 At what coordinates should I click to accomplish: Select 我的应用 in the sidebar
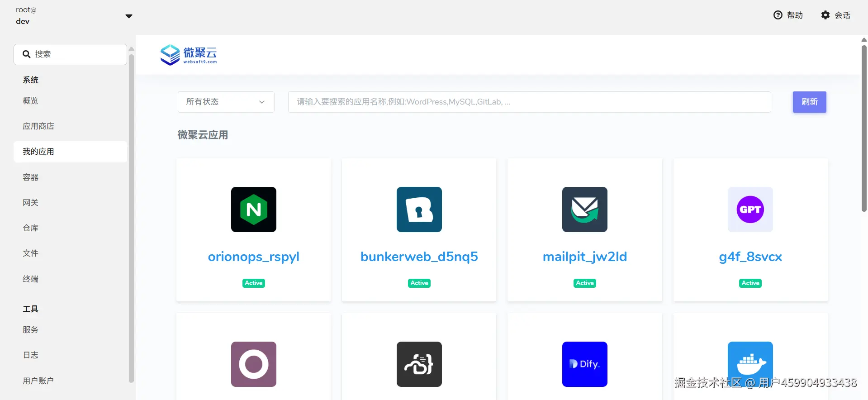pos(70,152)
